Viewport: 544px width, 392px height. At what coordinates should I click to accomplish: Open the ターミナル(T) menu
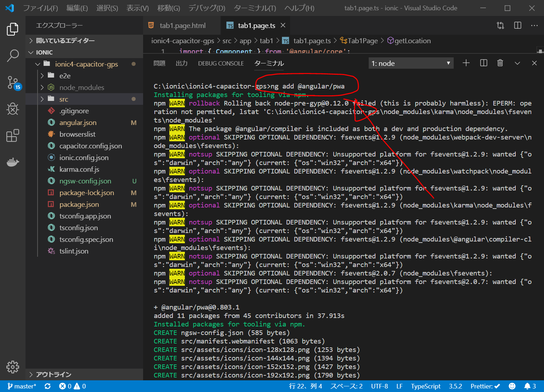click(x=255, y=8)
